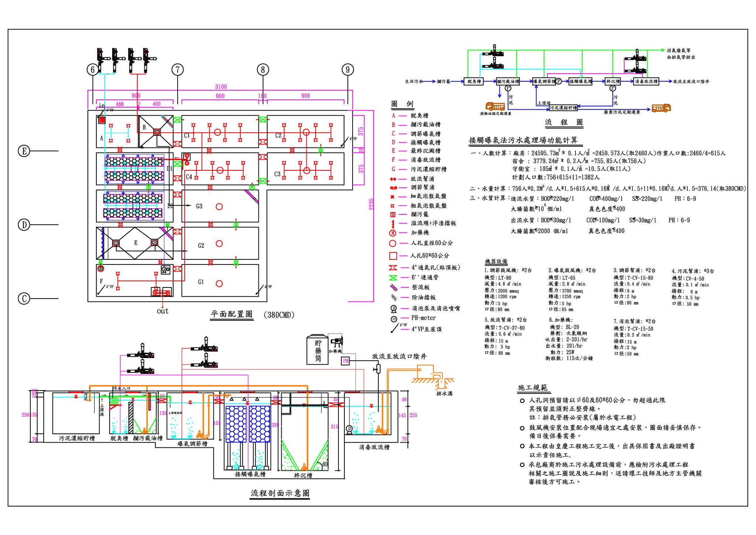Click the 計劃人口數:756+615+11=1382人 line
The width and height of the screenshot is (756, 535).
(556, 177)
